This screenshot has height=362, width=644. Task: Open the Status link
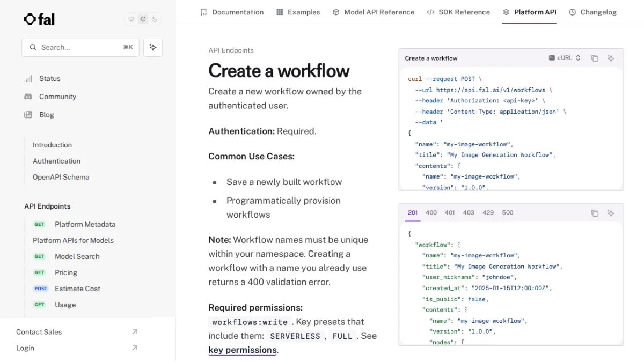coord(50,78)
